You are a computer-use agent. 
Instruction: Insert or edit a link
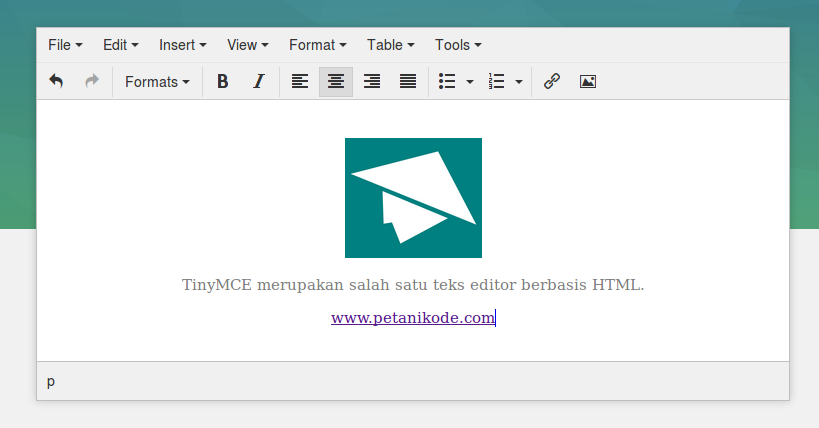pos(552,82)
